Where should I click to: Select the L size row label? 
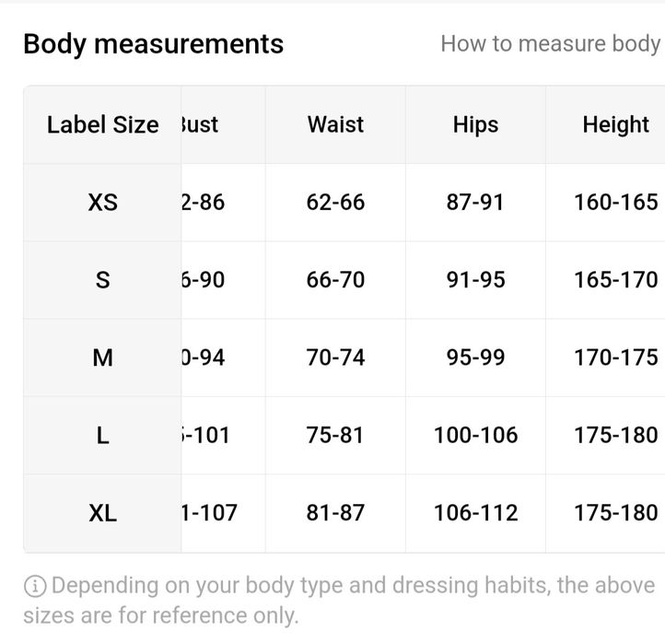click(102, 435)
